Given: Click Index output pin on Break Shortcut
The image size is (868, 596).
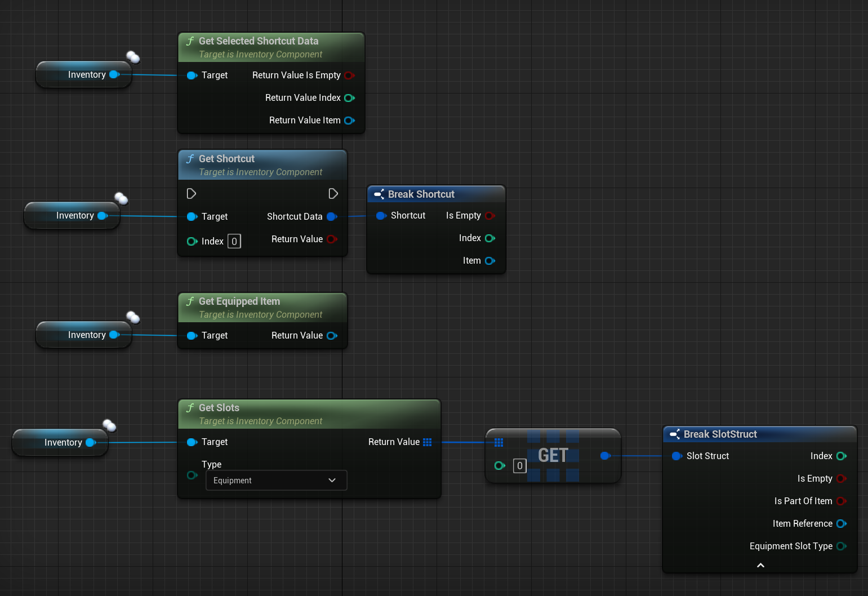Looking at the screenshot, I should [490, 238].
